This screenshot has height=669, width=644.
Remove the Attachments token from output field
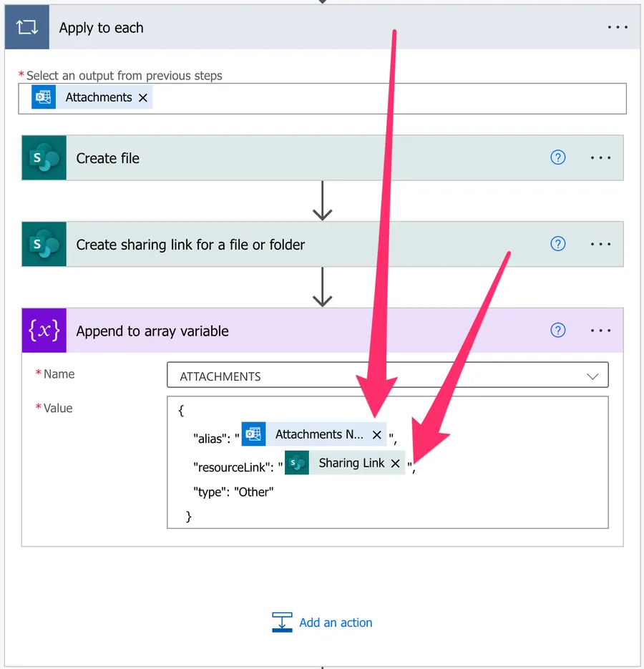tap(143, 98)
